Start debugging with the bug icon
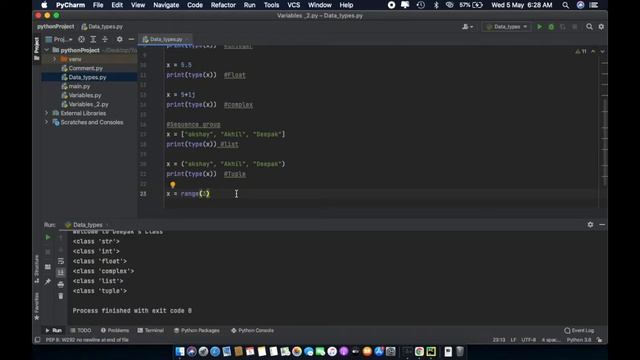Image resolution: width=640 pixels, height=360 pixels. tap(551, 27)
